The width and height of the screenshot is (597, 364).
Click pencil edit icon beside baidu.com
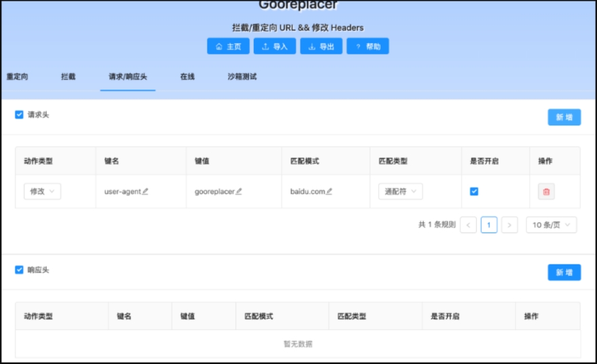coord(329,192)
